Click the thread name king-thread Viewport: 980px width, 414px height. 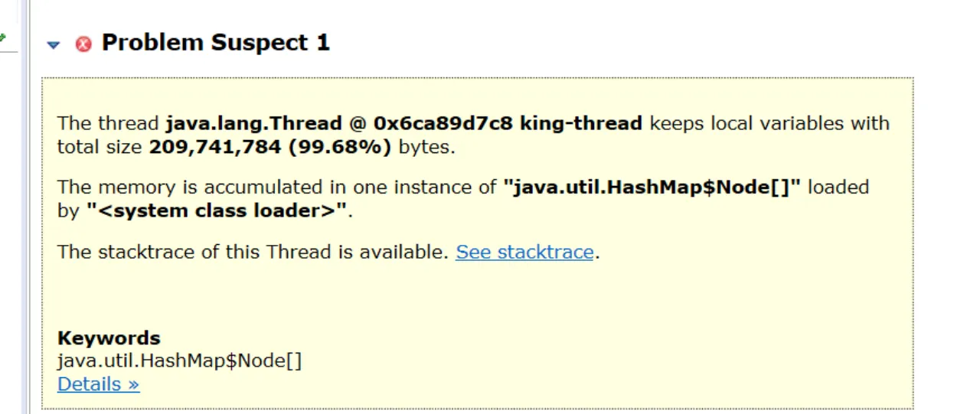click(x=580, y=123)
